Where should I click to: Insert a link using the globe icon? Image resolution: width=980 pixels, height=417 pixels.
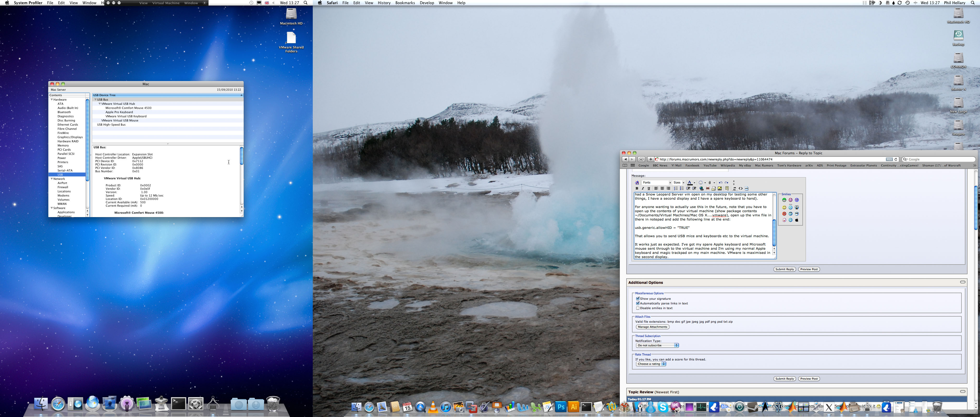click(702, 189)
